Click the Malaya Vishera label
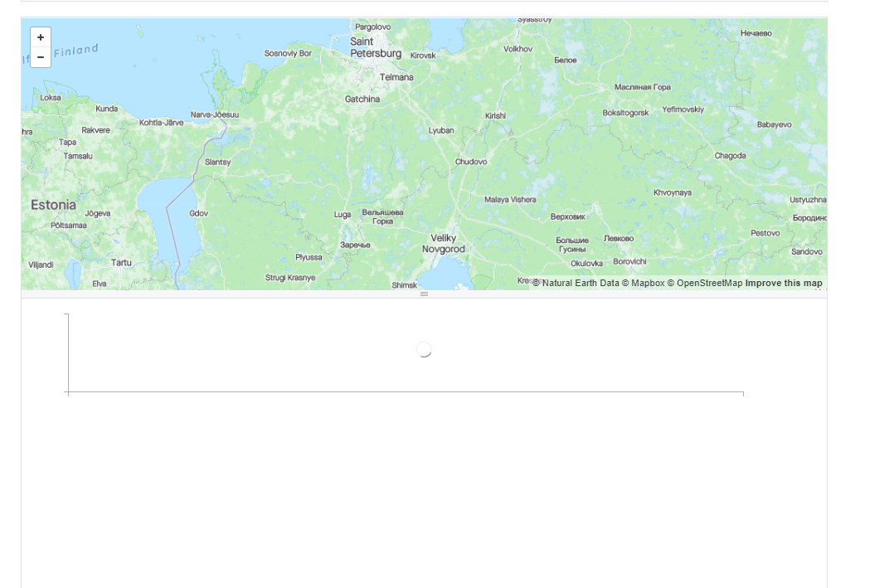The image size is (870, 588). 510,199
